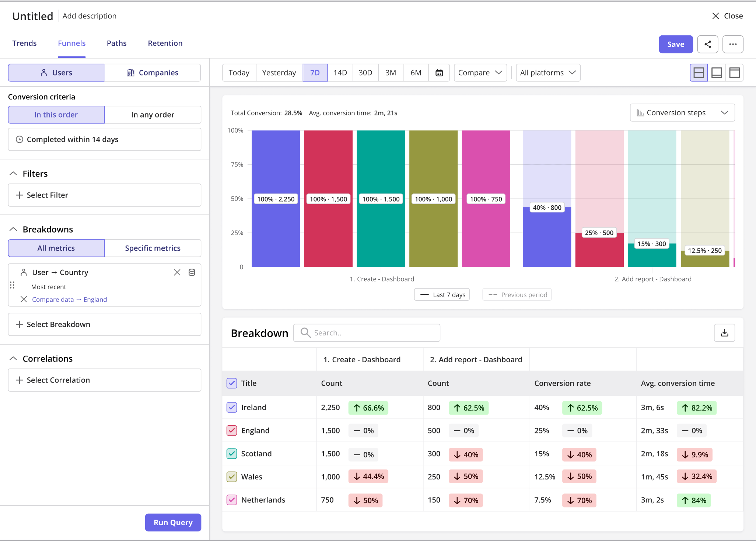Remove the Compare data England setting
This screenshot has width=756, height=541.
click(24, 299)
